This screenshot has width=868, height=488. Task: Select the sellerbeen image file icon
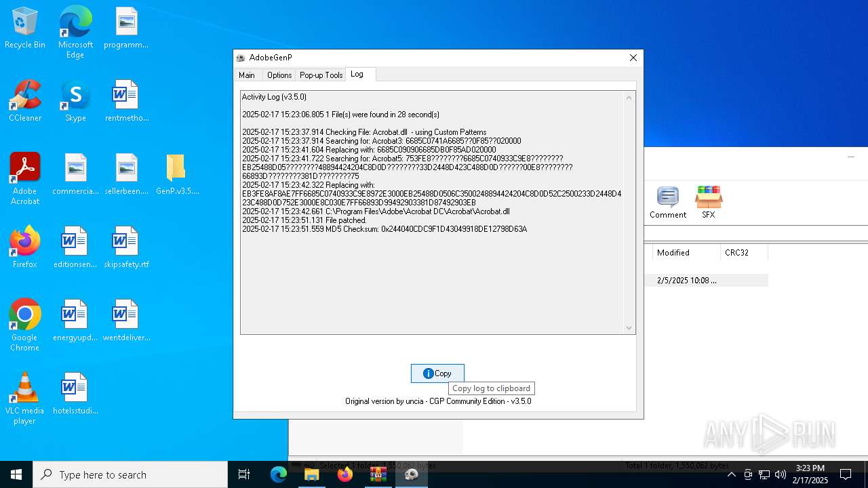[x=126, y=175]
